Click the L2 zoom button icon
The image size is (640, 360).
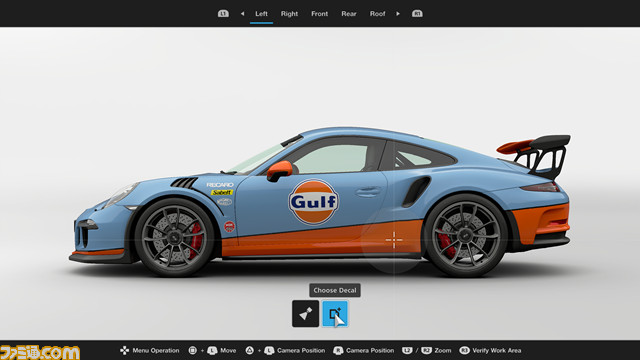(407, 350)
